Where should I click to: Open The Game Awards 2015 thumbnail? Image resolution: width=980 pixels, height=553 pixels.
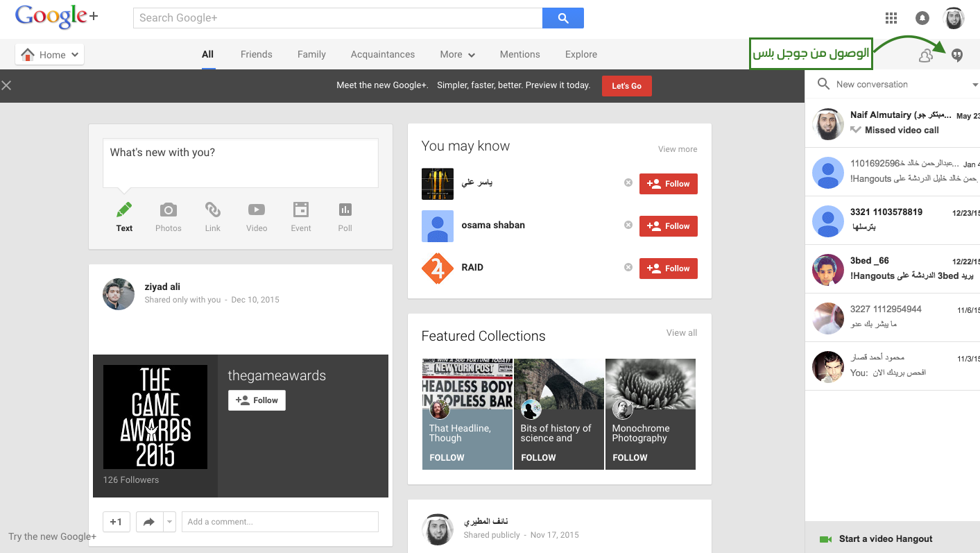(155, 417)
